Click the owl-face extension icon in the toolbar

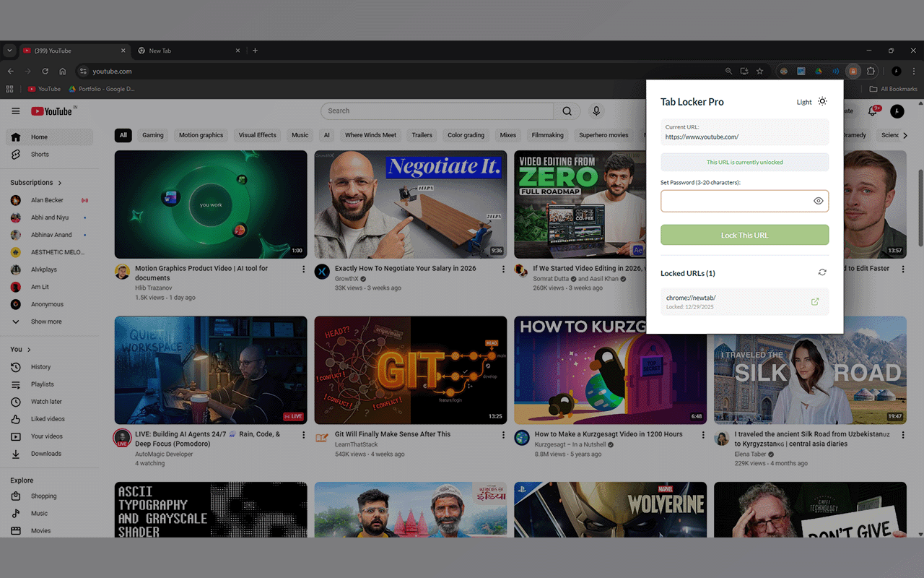[784, 71]
